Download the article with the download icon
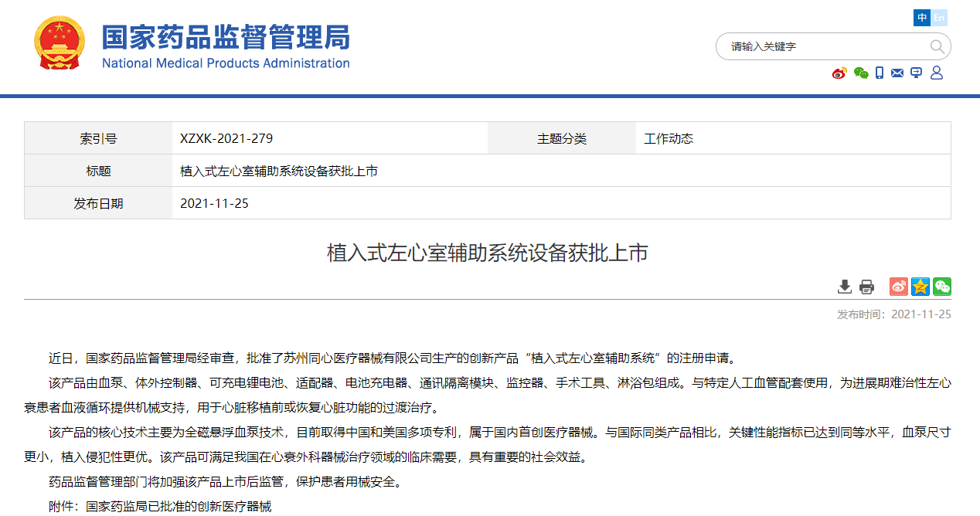This screenshot has height=516, width=980. [845, 287]
